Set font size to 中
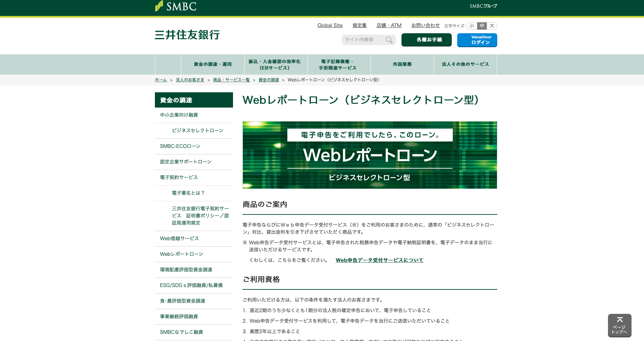Screen dimensions: 644x341 (x=482, y=26)
